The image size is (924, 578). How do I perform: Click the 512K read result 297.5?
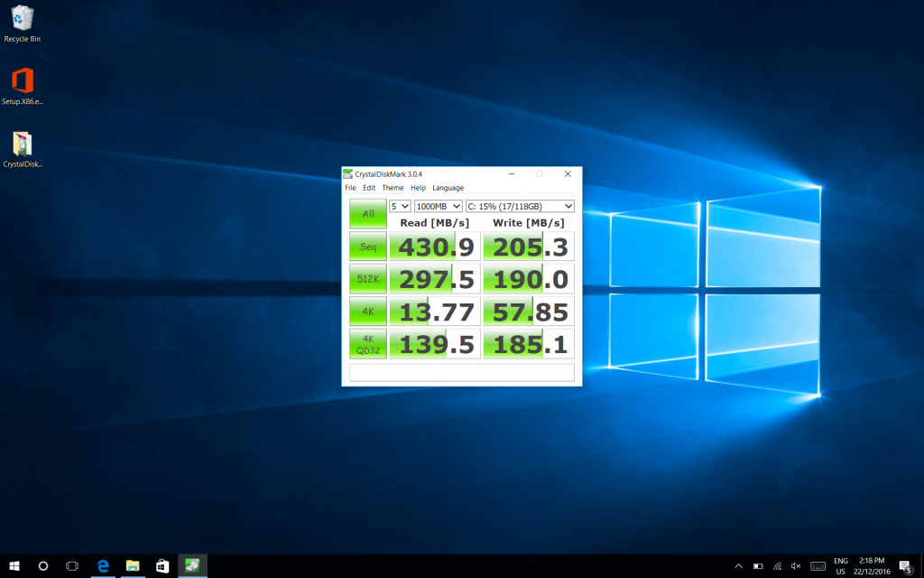(x=435, y=278)
